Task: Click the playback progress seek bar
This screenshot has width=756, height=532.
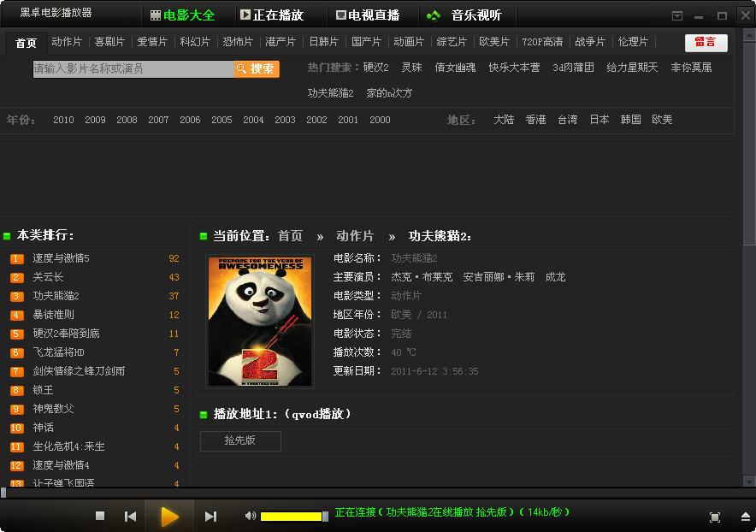Action: [378, 493]
